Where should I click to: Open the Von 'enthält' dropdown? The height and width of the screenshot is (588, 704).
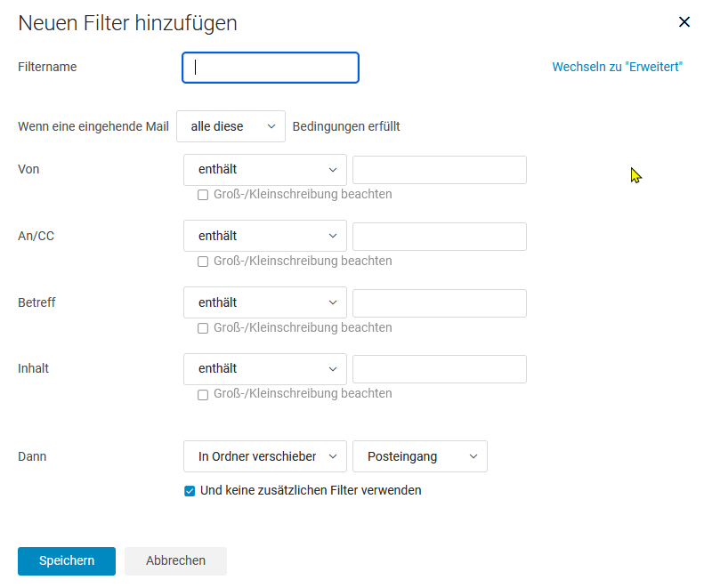pyautogui.click(x=265, y=170)
